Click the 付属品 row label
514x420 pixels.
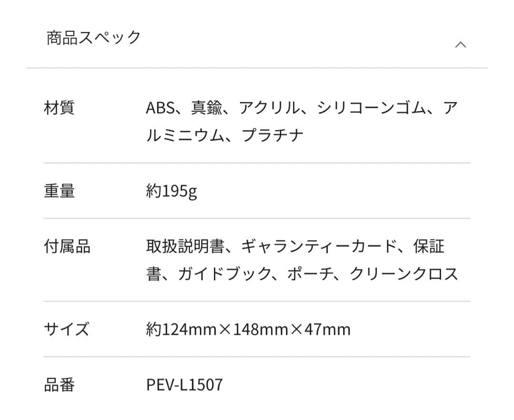tap(67, 247)
